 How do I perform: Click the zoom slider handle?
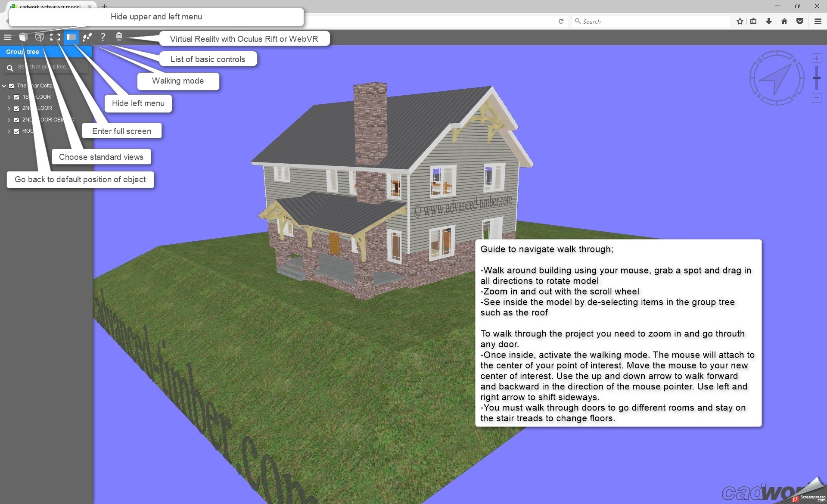coord(816,78)
